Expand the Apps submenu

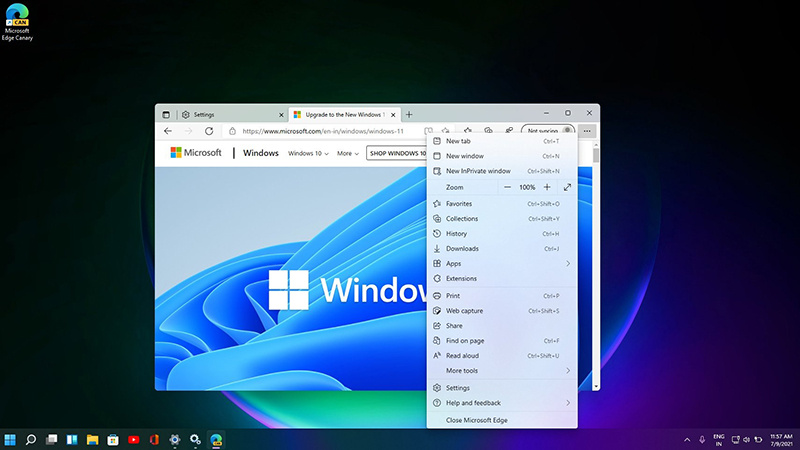click(x=502, y=263)
